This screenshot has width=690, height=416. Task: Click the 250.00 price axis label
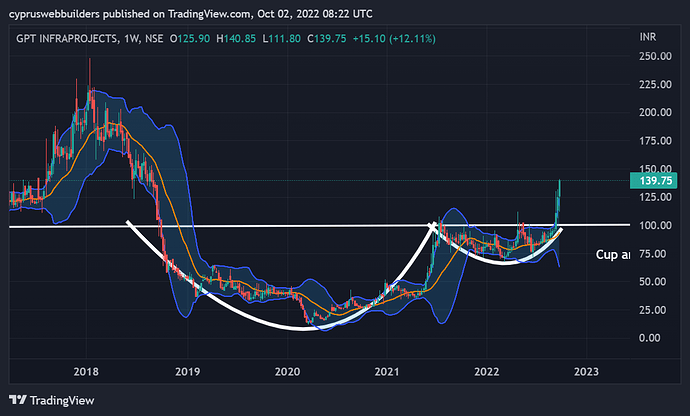pyautogui.click(x=655, y=56)
